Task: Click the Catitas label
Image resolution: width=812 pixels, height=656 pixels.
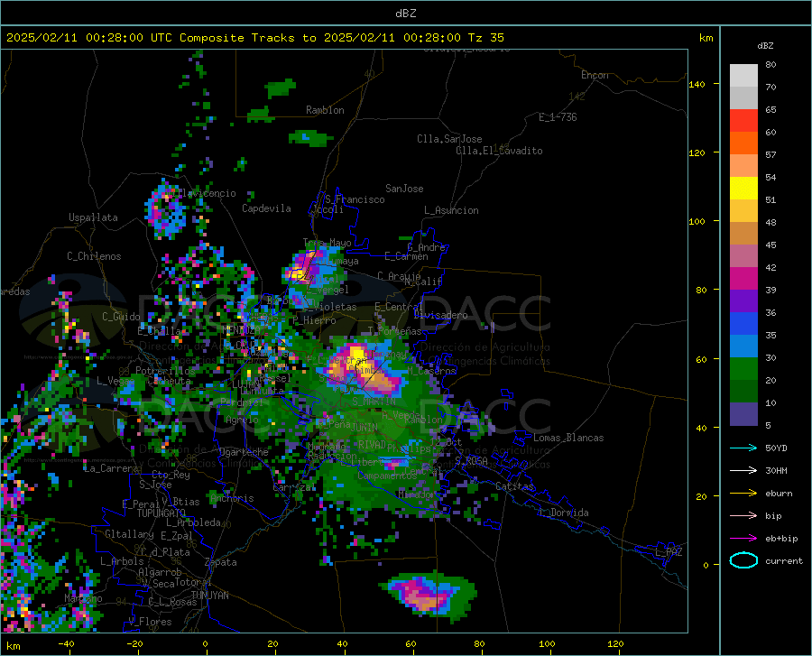Action: 514,486
